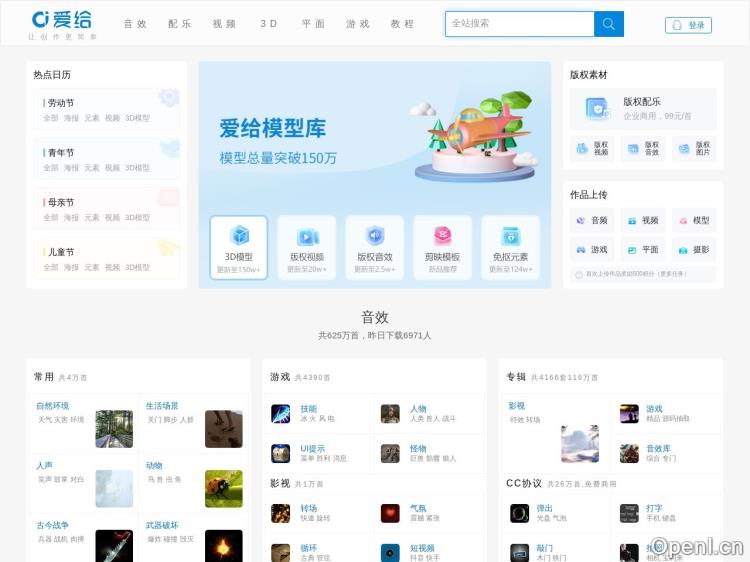The width and height of the screenshot is (750, 562).
Task: Click the 气氛 red heart icon
Action: [390, 513]
